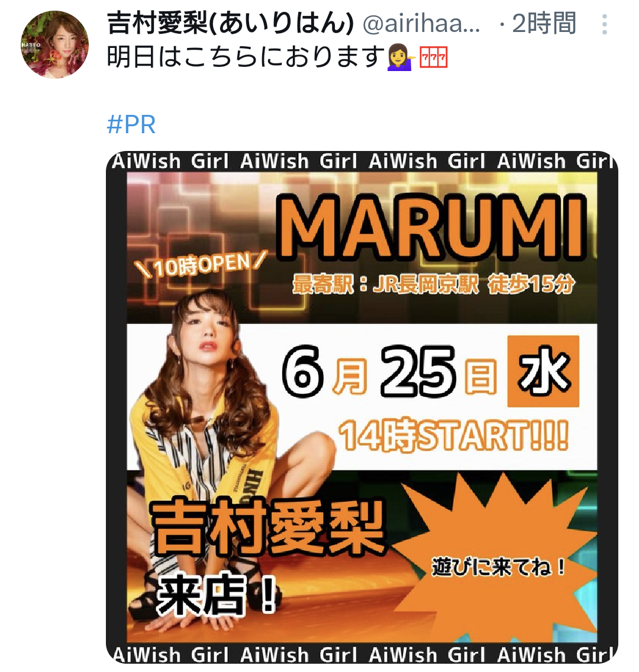
Task: Open the #PR hashtag link
Action: [x=131, y=125]
